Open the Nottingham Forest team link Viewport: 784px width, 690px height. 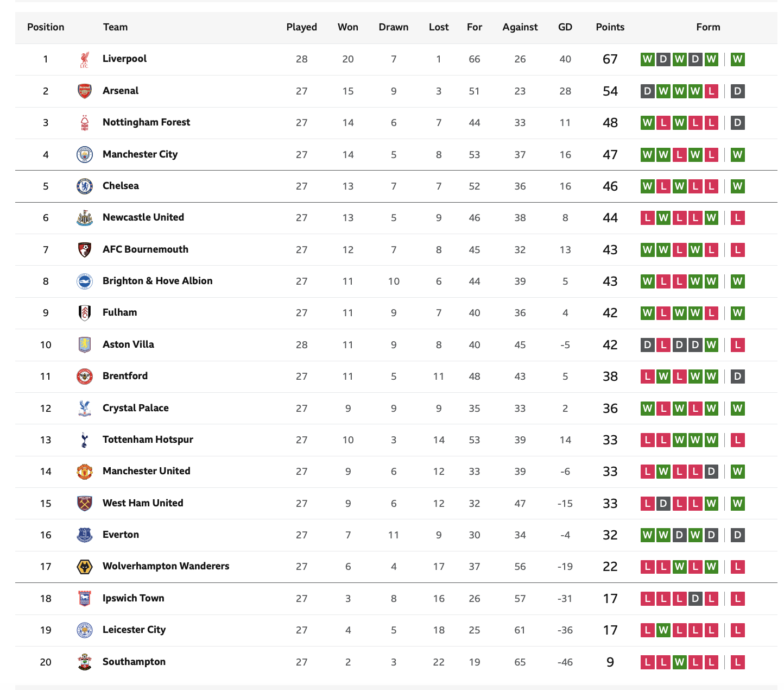click(x=146, y=122)
